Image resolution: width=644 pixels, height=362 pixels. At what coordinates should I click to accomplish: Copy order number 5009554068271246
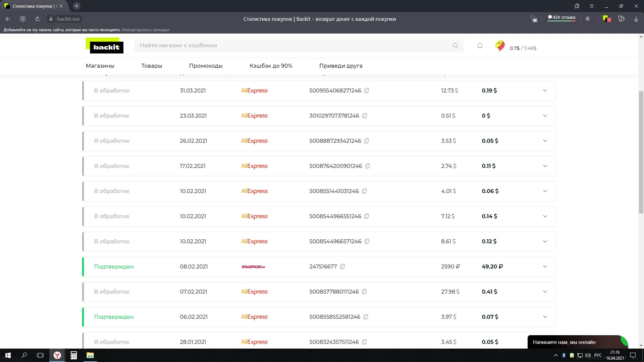367,90
